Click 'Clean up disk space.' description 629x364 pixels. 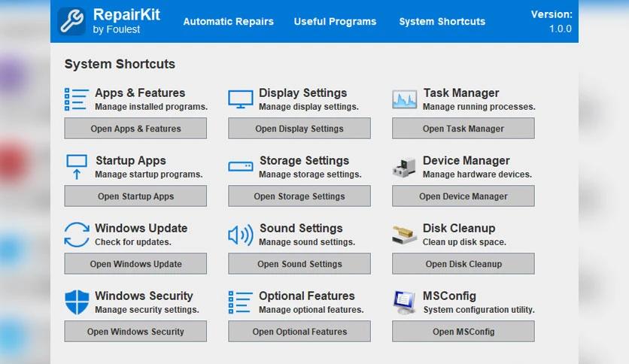pos(464,242)
